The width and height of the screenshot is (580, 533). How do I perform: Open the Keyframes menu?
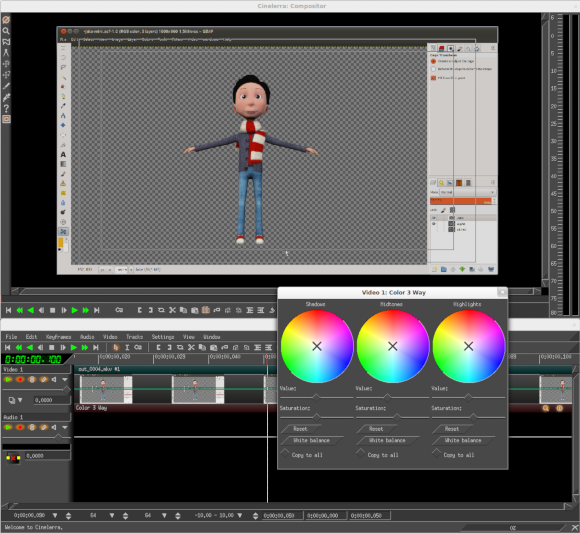tap(58, 337)
